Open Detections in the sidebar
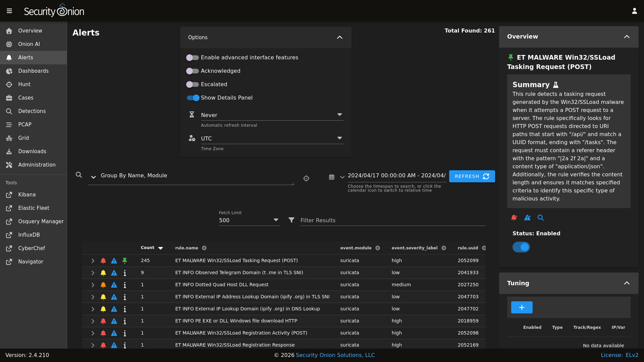The height and width of the screenshot is (362, 644). click(32, 111)
